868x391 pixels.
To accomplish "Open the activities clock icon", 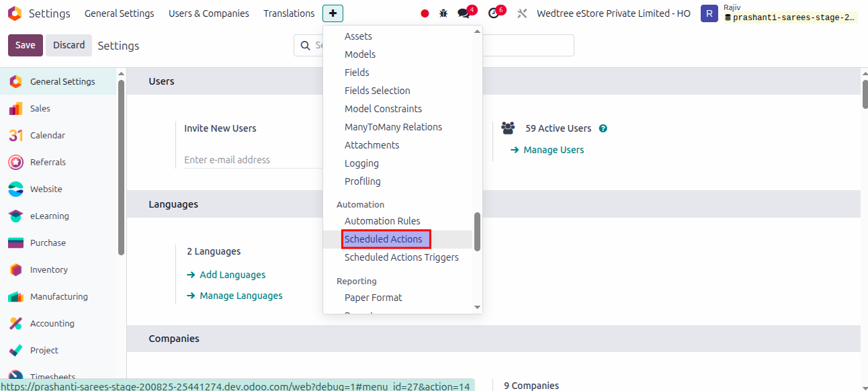I will (x=494, y=13).
